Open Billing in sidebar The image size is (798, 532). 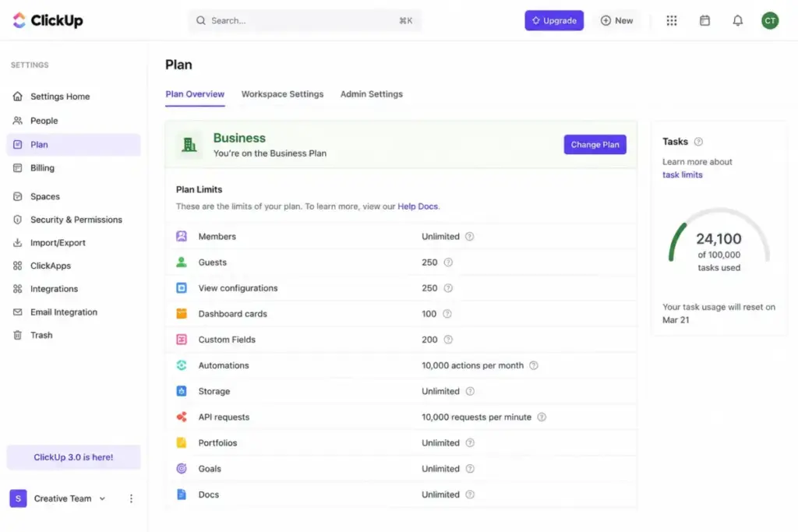point(73,167)
